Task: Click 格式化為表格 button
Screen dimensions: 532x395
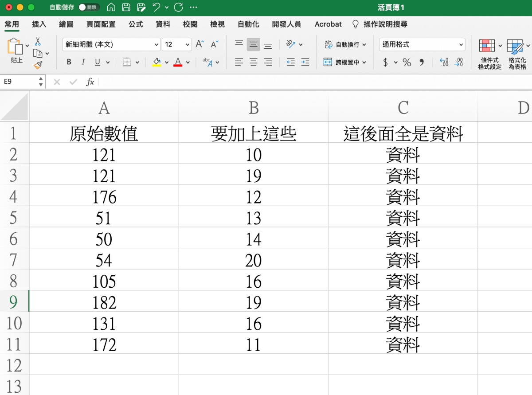Action: [517, 54]
